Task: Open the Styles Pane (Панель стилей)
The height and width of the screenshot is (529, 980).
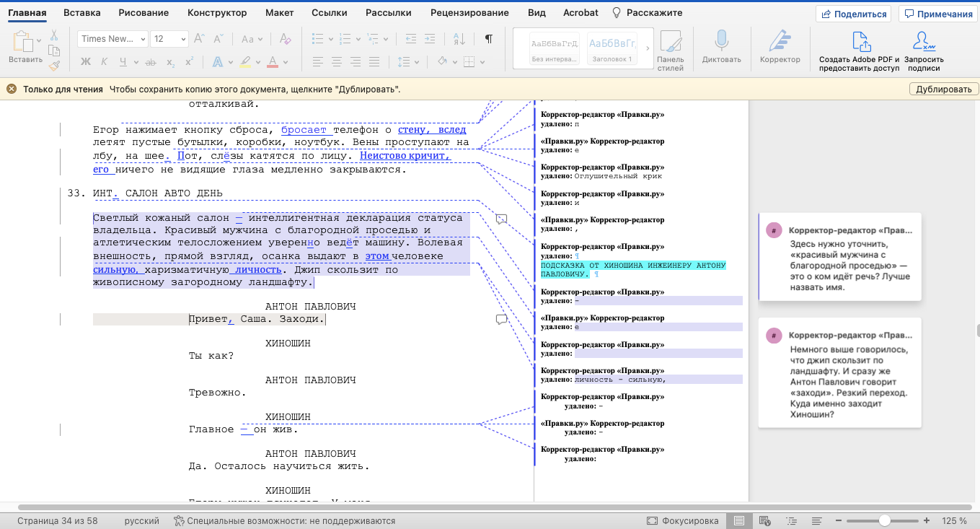Action: pyautogui.click(x=671, y=50)
